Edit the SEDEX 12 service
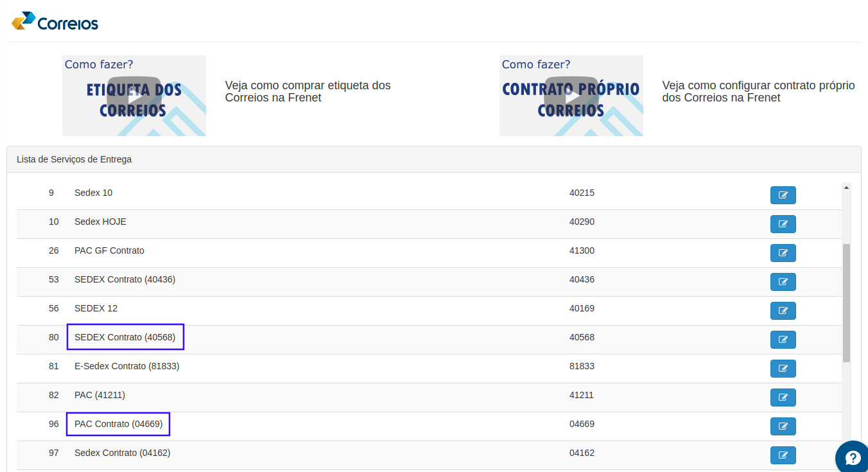The image size is (868, 472). [x=783, y=311]
